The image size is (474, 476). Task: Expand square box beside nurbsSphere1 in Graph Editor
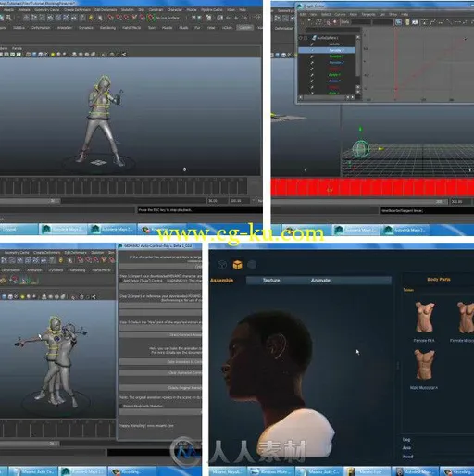pyautogui.click(x=306, y=38)
